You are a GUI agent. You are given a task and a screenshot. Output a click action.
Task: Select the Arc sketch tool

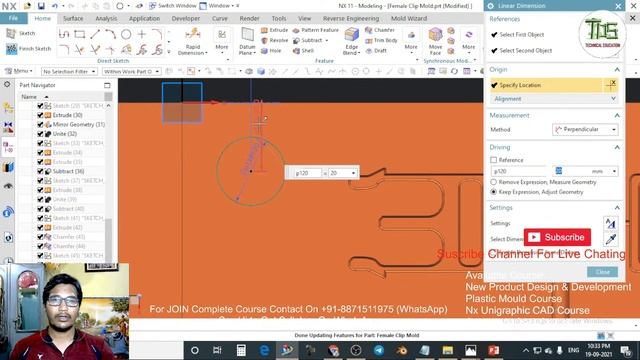tap(110, 34)
